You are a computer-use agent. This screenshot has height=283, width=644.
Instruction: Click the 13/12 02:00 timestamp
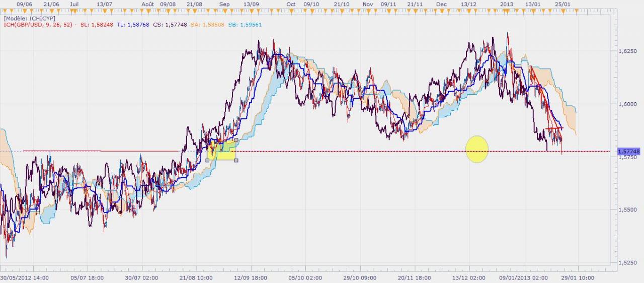pyautogui.click(x=468, y=277)
